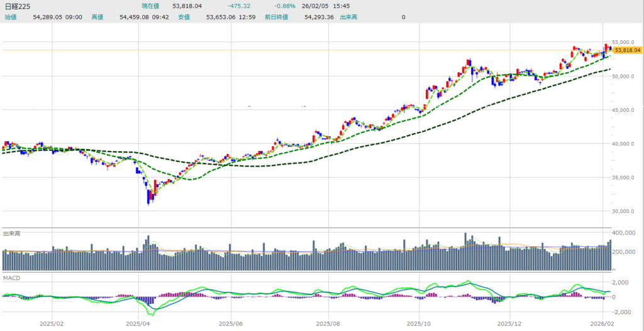The height and width of the screenshot is (331, 644).
Task: Click the 2025/04 date axis label
Action: click(x=136, y=324)
